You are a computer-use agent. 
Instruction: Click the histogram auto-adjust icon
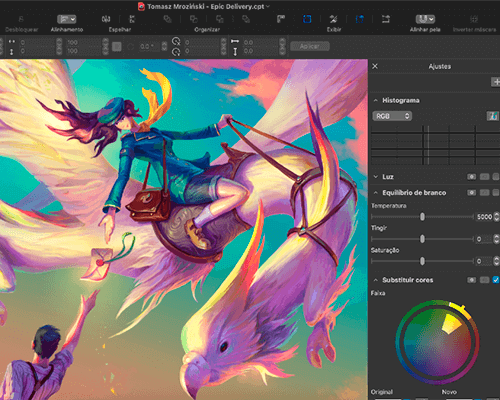click(493, 116)
